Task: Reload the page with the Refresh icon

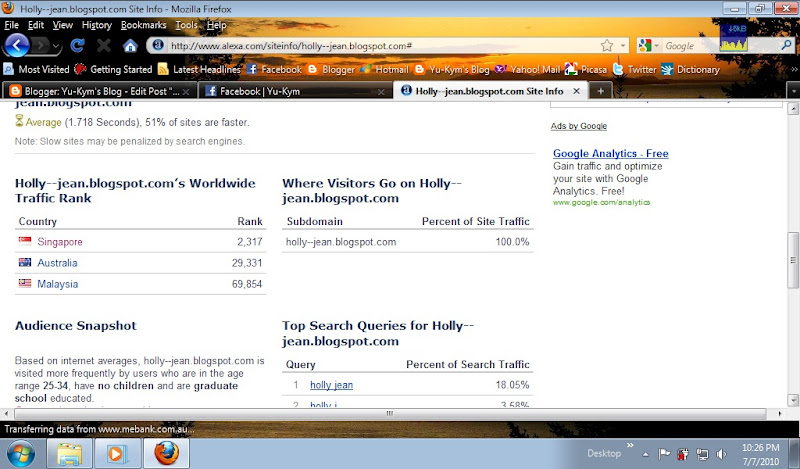Action: pyautogui.click(x=78, y=46)
